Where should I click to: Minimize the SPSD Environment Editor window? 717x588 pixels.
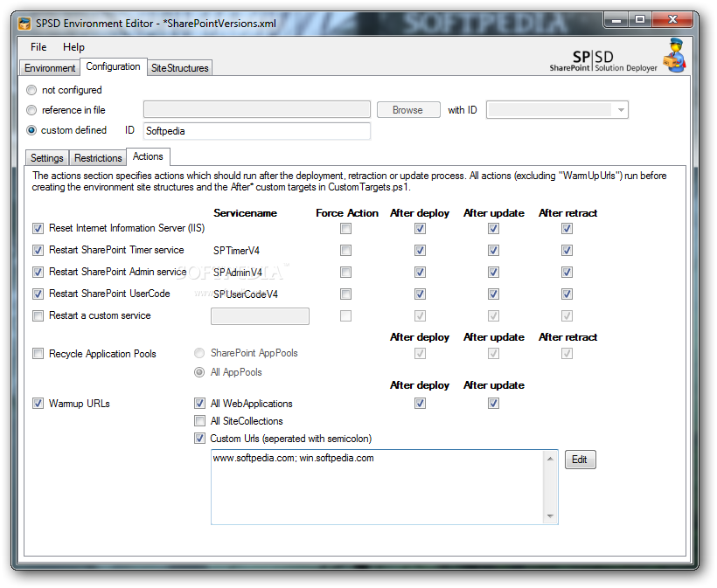point(616,19)
